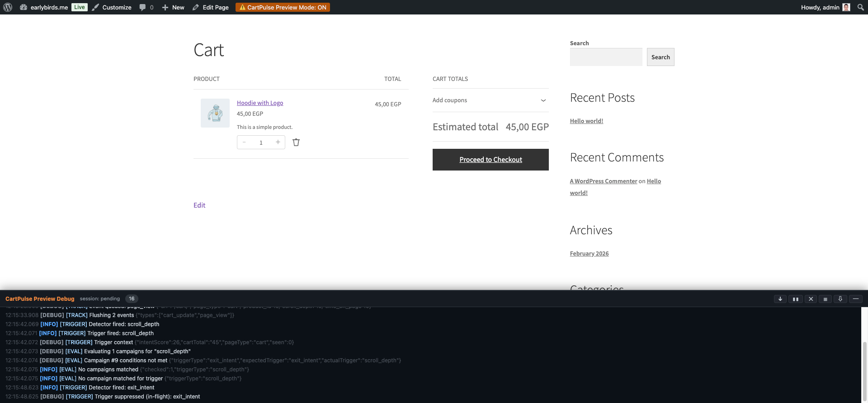This screenshot has width=868, height=403.
Task: Open Customize in the admin bar
Action: click(112, 7)
